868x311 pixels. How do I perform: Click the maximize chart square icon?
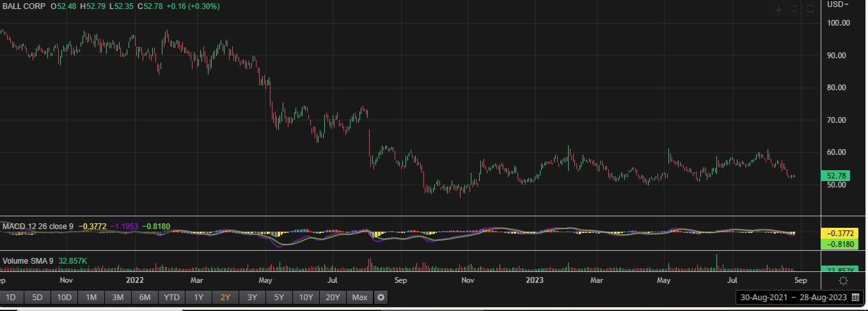click(x=810, y=8)
